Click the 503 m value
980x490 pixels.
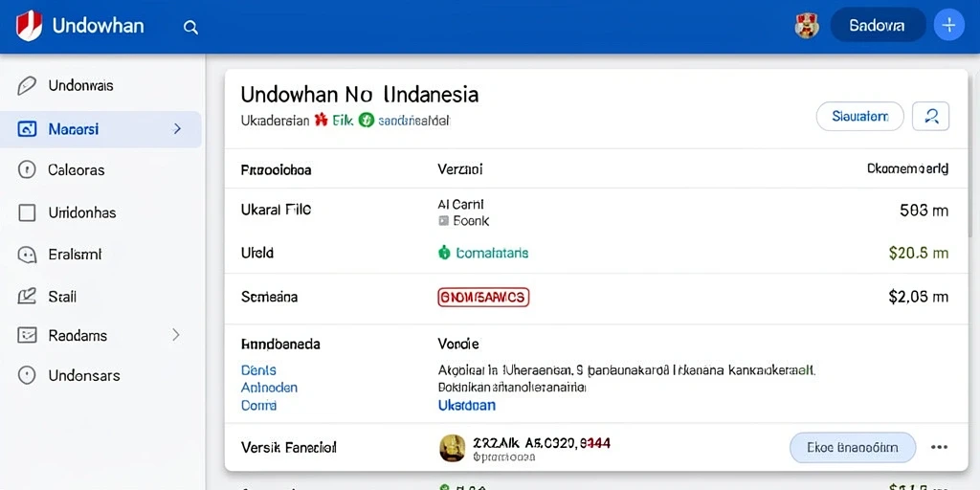[x=924, y=211]
